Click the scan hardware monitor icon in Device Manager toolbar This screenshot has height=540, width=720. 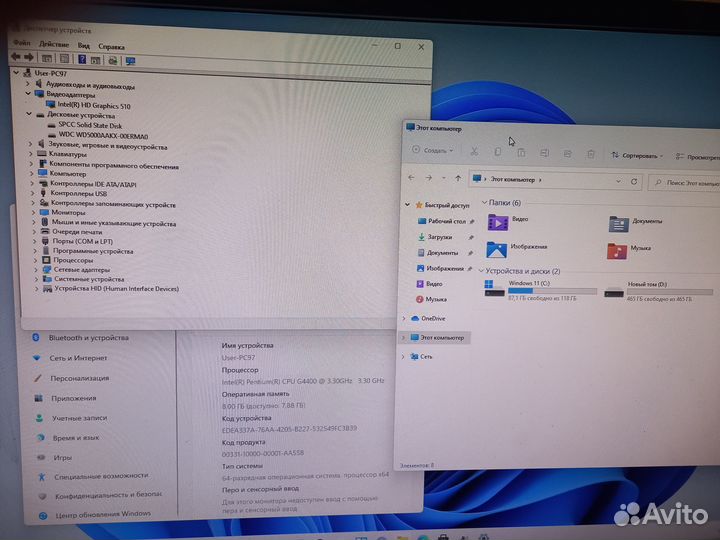coord(130,61)
